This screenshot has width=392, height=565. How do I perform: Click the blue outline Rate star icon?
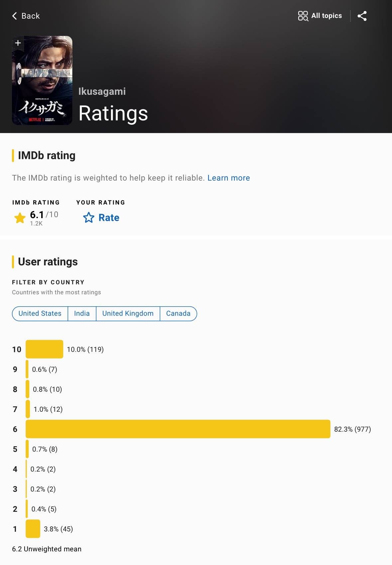pyautogui.click(x=89, y=217)
